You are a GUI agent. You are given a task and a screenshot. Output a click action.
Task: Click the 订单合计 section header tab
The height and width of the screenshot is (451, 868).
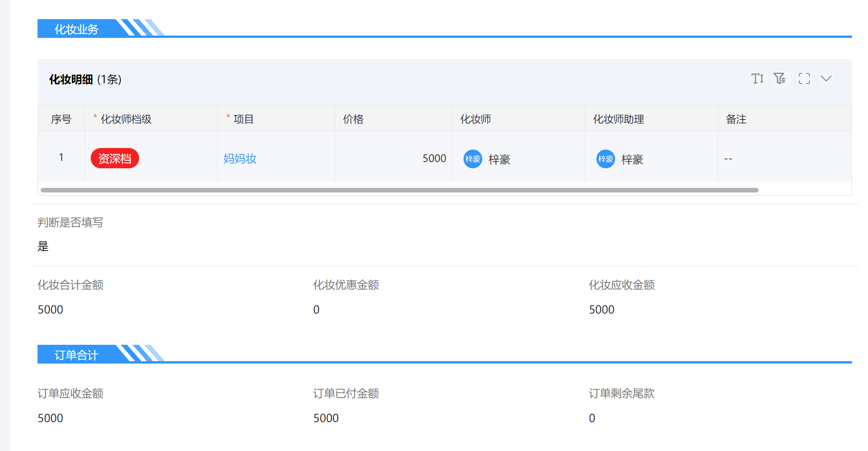click(77, 355)
